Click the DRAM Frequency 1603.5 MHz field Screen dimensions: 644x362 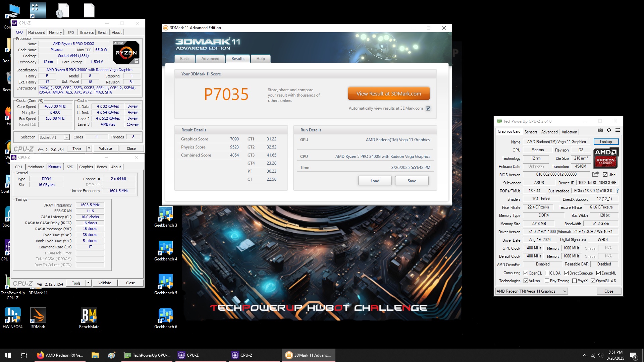[90, 205]
